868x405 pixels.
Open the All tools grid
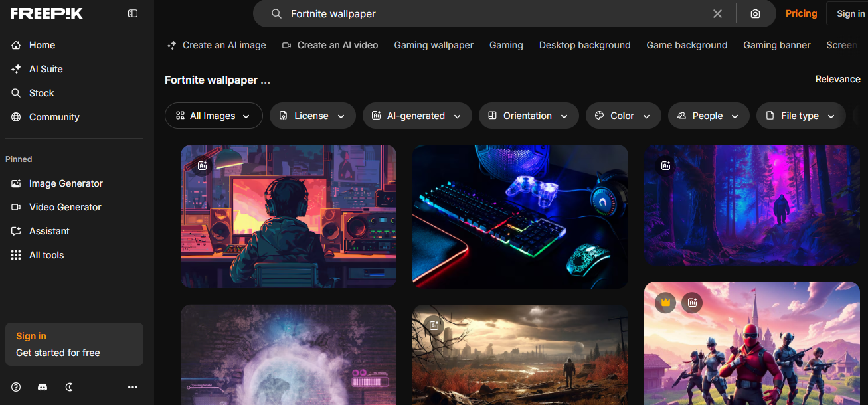47,255
